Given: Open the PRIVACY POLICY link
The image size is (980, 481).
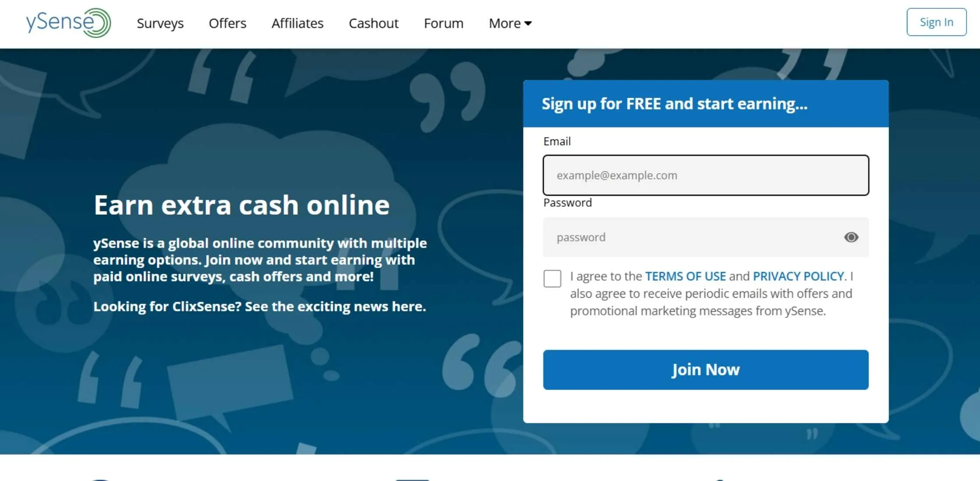Looking at the screenshot, I should coord(798,276).
